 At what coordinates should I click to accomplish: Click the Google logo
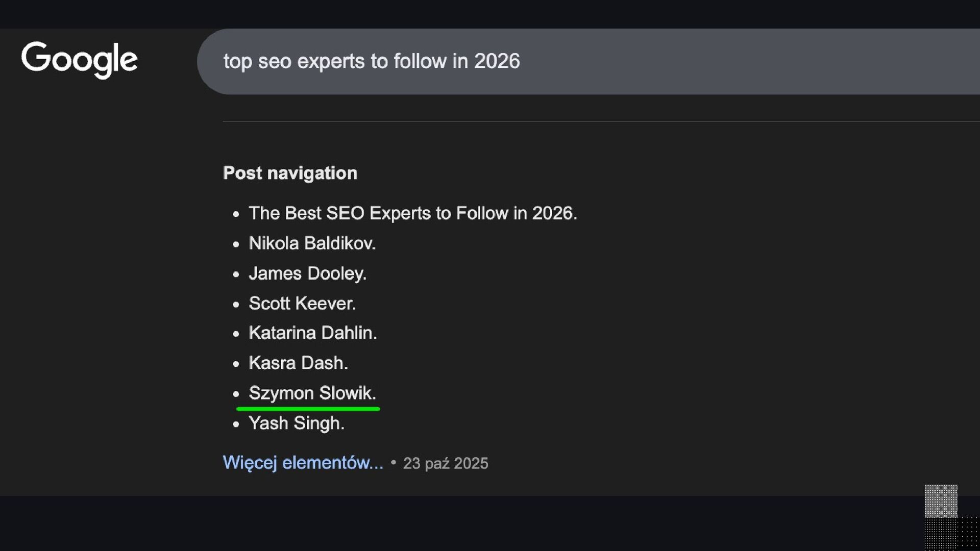pyautogui.click(x=79, y=60)
